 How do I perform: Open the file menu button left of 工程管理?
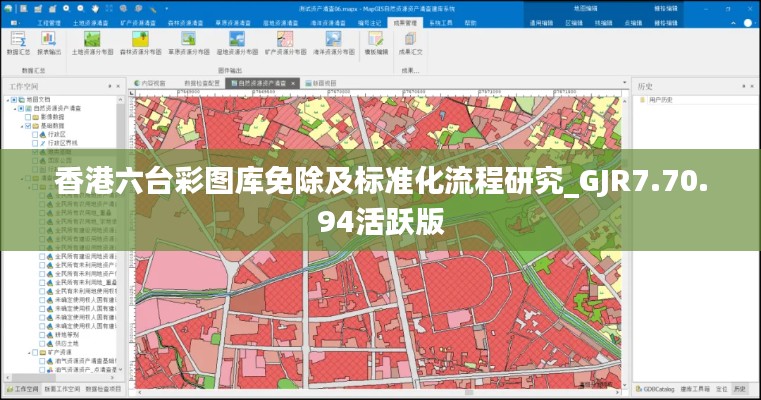tap(15, 23)
